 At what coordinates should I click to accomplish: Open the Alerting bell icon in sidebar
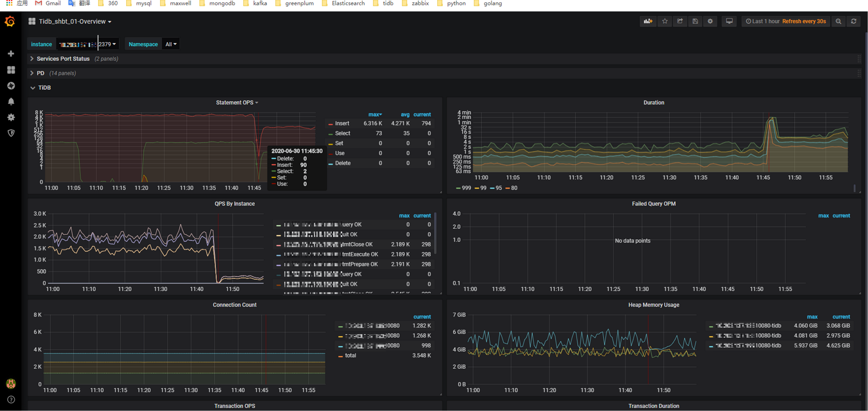tap(11, 101)
